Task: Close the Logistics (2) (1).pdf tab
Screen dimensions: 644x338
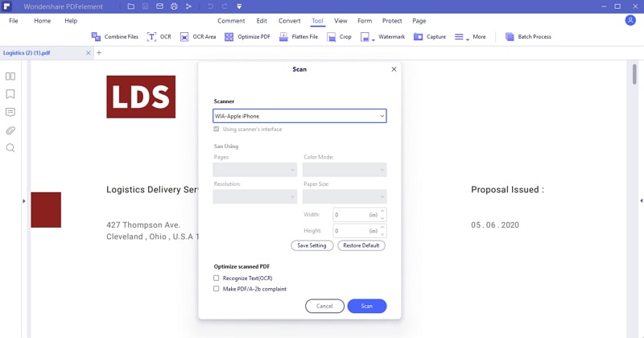Action: (x=88, y=53)
